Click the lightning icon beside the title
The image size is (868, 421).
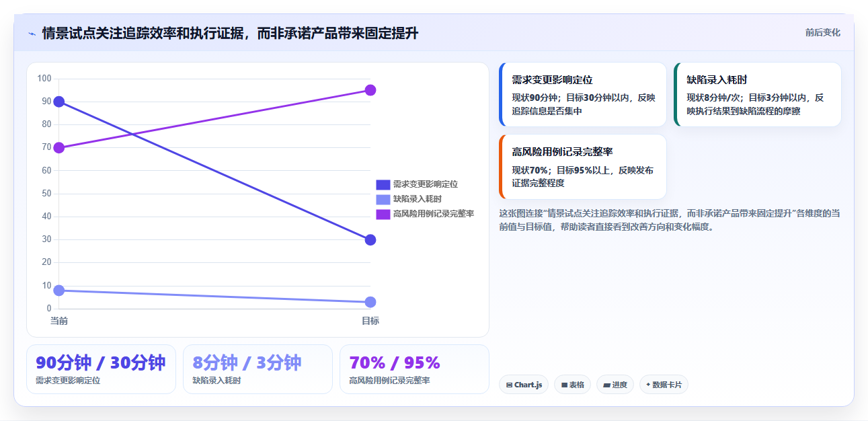pyautogui.click(x=32, y=33)
